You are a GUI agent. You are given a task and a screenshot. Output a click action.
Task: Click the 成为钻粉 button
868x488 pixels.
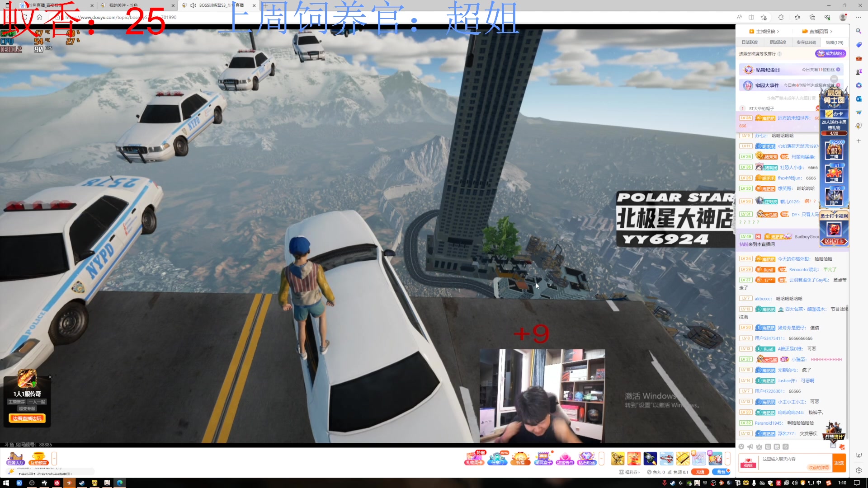[x=831, y=53]
